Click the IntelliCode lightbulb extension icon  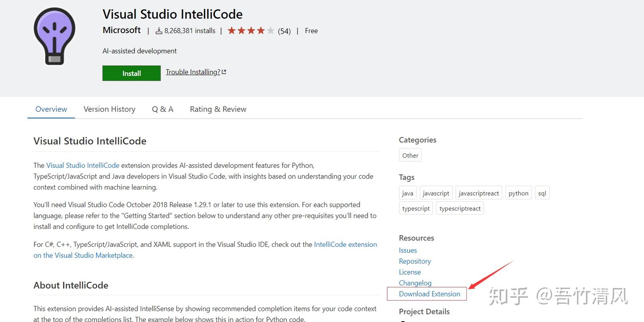pos(55,36)
